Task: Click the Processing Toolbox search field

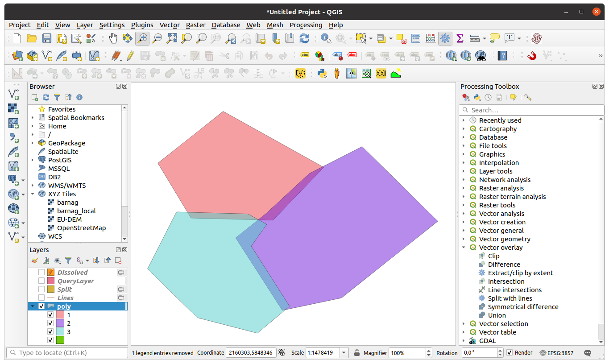Action: click(531, 110)
